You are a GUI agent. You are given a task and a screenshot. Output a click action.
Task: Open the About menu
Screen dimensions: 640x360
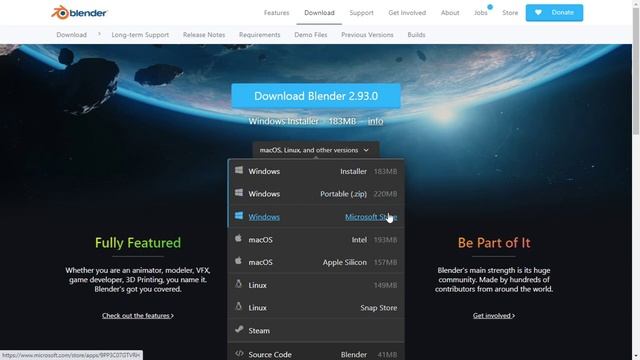click(450, 13)
